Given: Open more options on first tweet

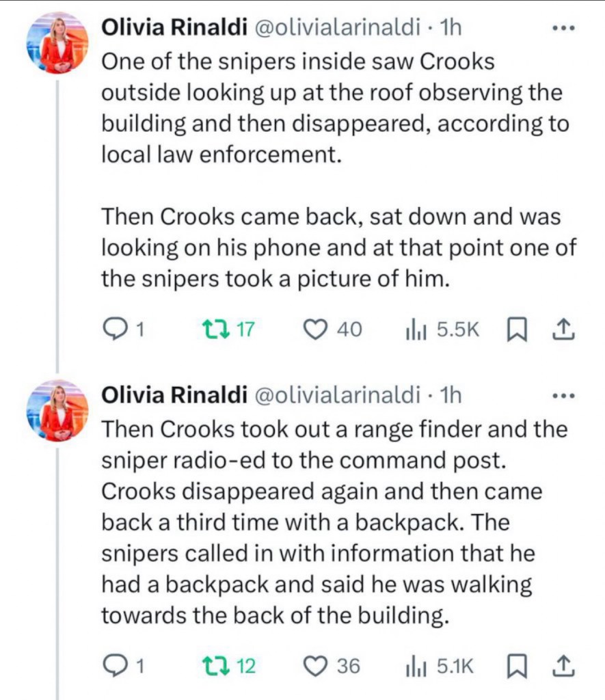Looking at the screenshot, I should pyautogui.click(x=564, y=28).
